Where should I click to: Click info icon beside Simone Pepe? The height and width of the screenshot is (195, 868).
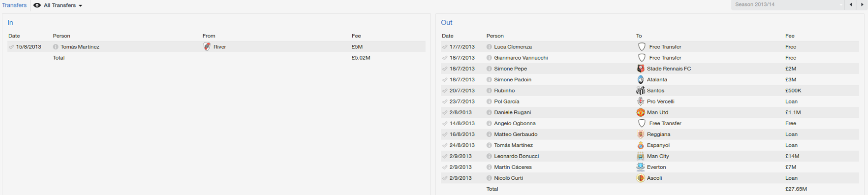tap(489, 69)
